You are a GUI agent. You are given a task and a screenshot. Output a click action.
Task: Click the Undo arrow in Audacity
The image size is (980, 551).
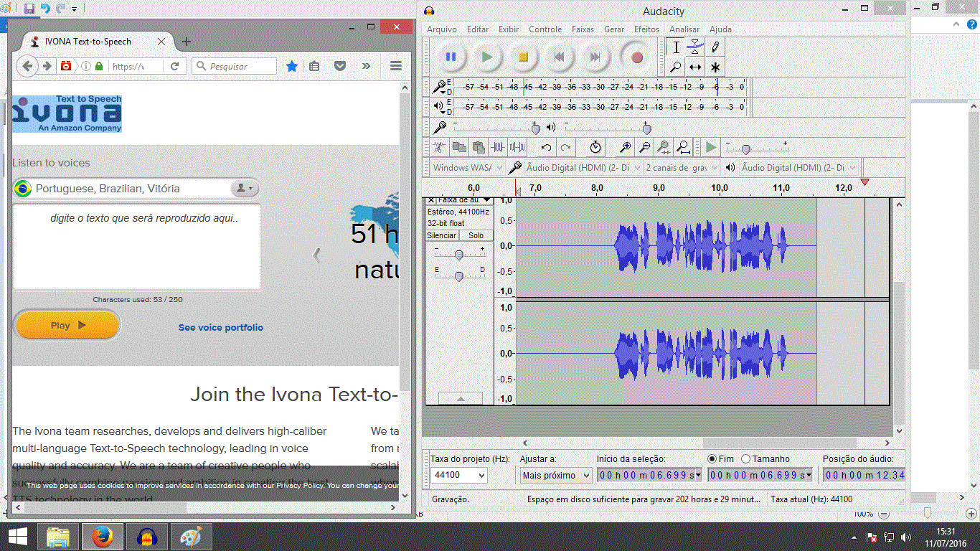click(x=546, y=147)
